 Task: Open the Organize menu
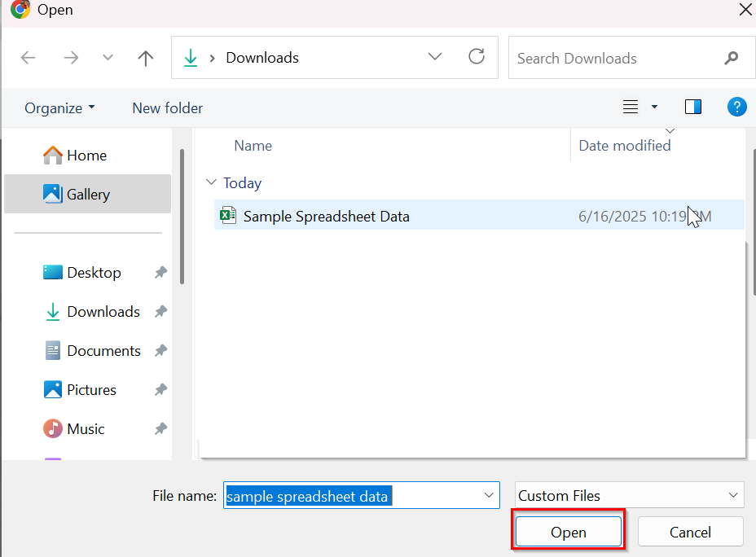click(x=59, y=108)
